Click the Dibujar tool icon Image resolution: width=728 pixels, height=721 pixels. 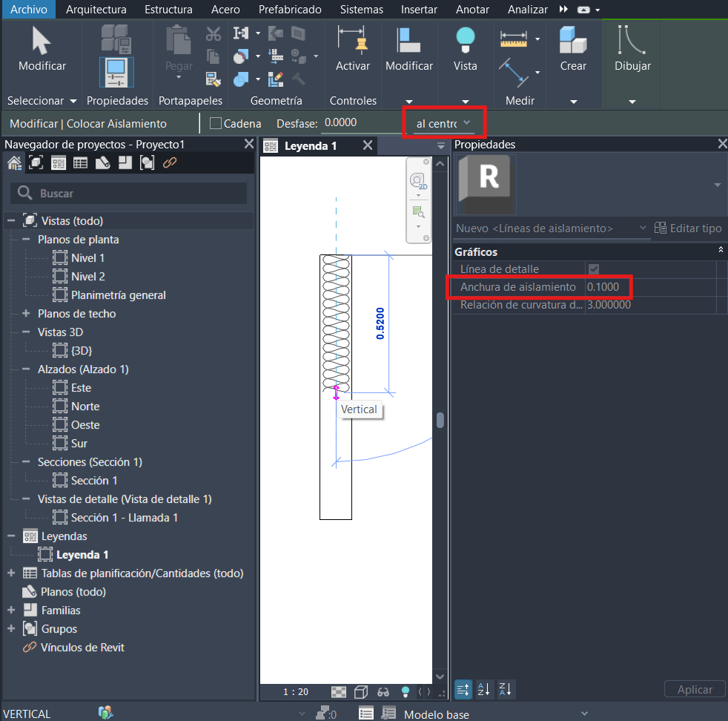pos(632,40)
